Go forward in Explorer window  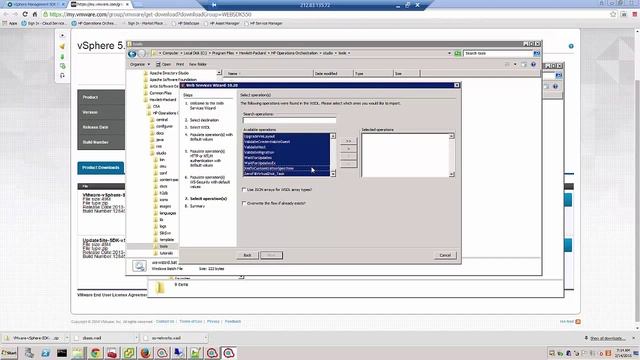click(141, 53)
